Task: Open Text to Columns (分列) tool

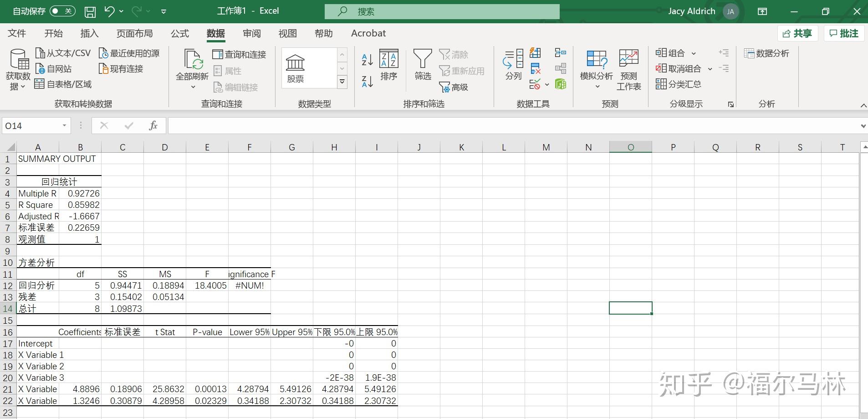Action: point(513,65)
